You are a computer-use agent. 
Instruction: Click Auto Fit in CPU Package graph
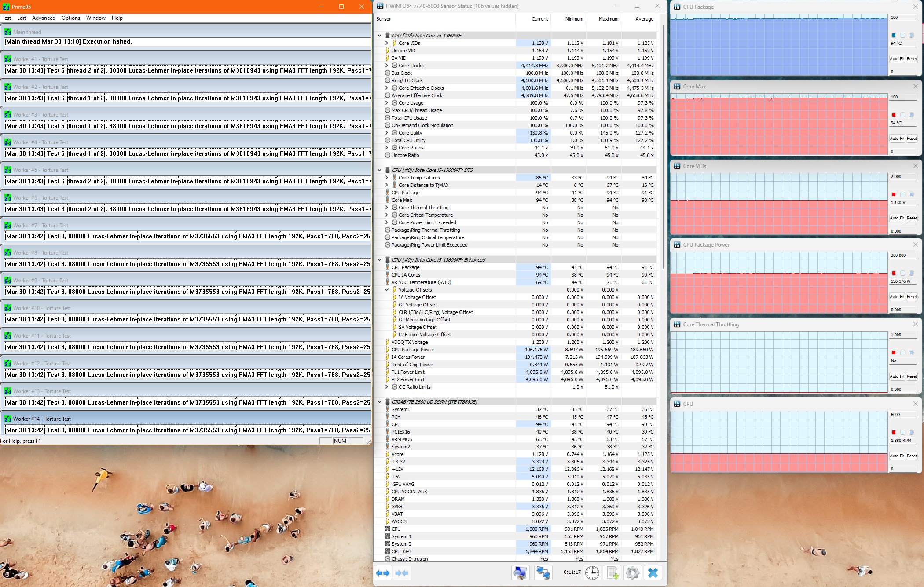pos(897,59)
